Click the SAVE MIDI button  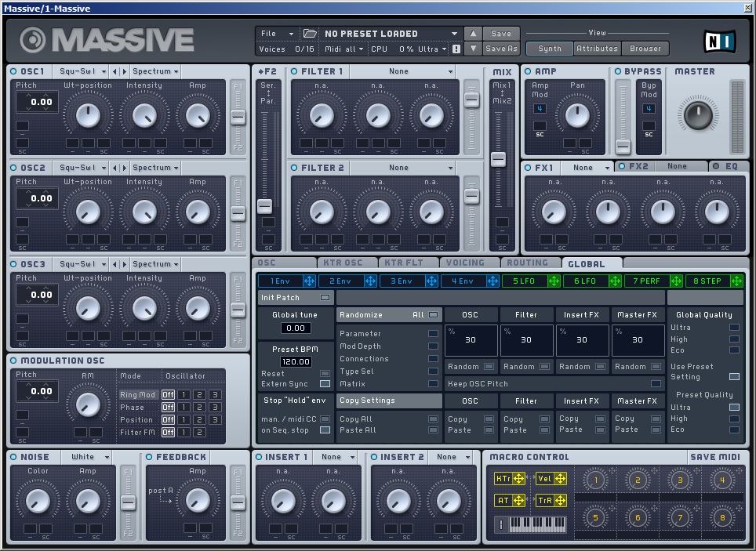point(715,457)
